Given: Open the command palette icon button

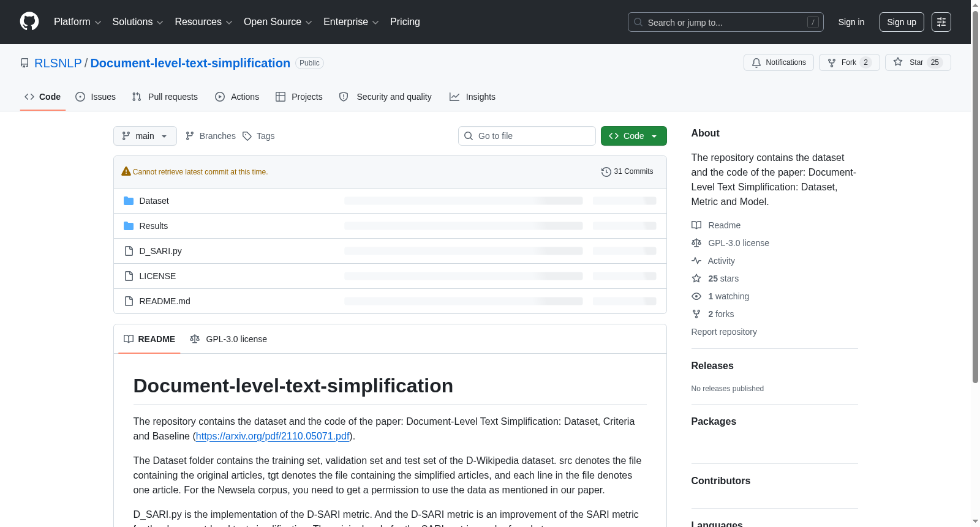Looking at the screenshot, I should coord(941,22).
